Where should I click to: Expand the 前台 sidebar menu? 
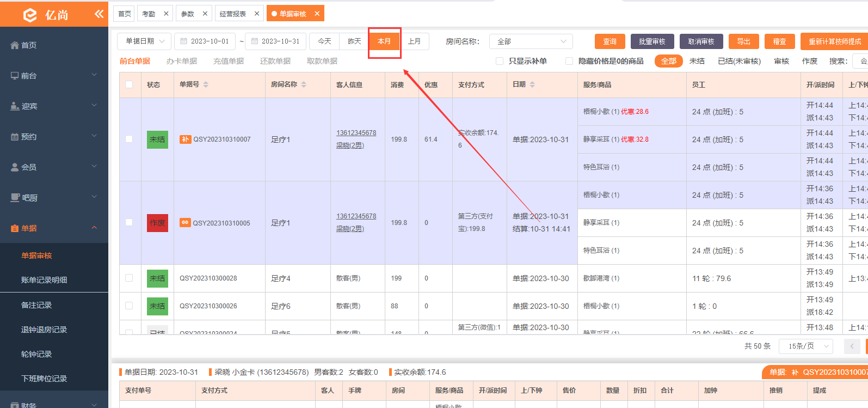point(54,76)
